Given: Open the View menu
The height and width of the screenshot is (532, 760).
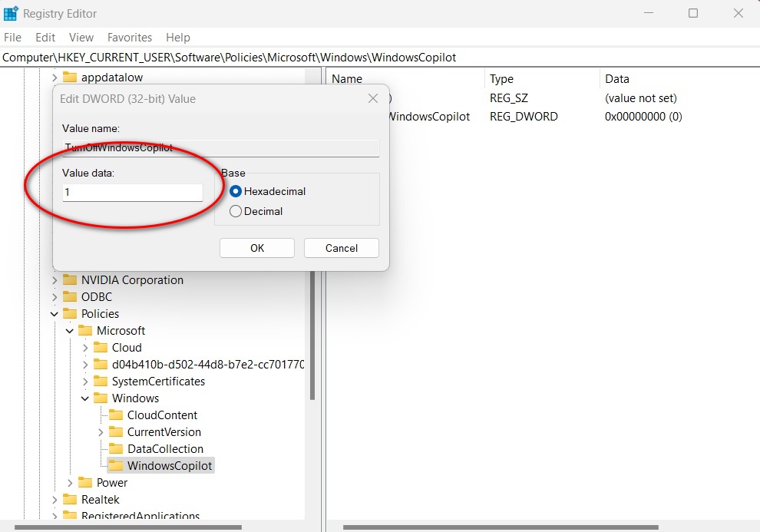Looking at the screenshot, I should tap(81, 38).
